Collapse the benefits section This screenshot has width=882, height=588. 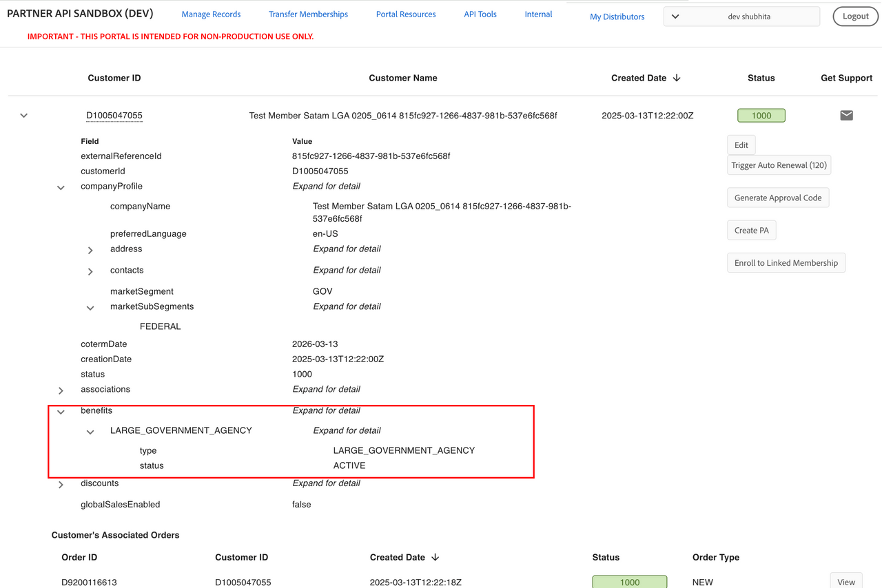click(x=61, y=412)
